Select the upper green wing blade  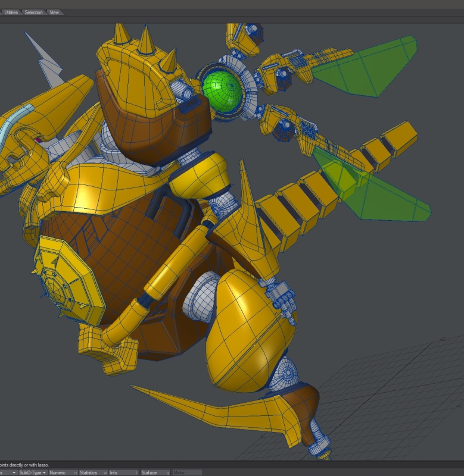(x=369, y=67)
